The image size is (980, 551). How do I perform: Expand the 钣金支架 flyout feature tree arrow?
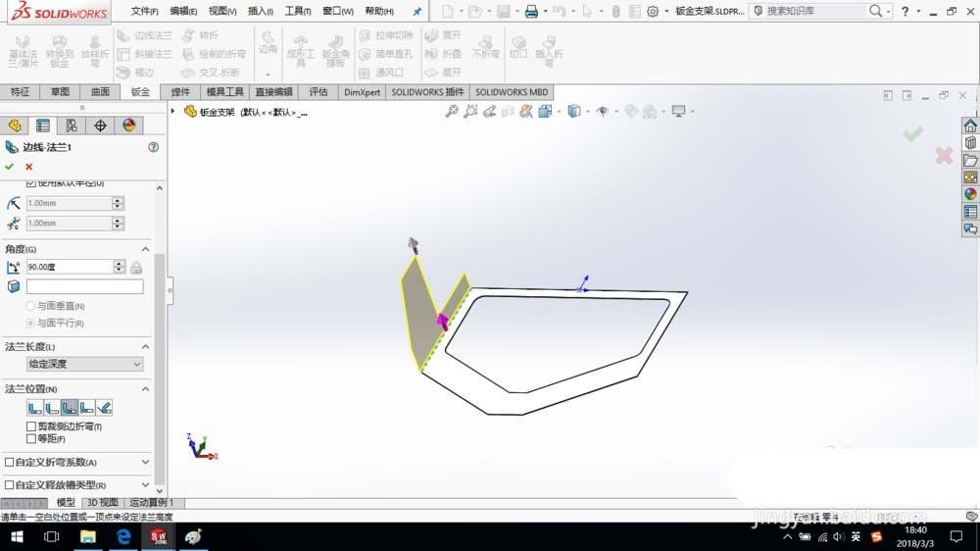(x=173, y=112)
